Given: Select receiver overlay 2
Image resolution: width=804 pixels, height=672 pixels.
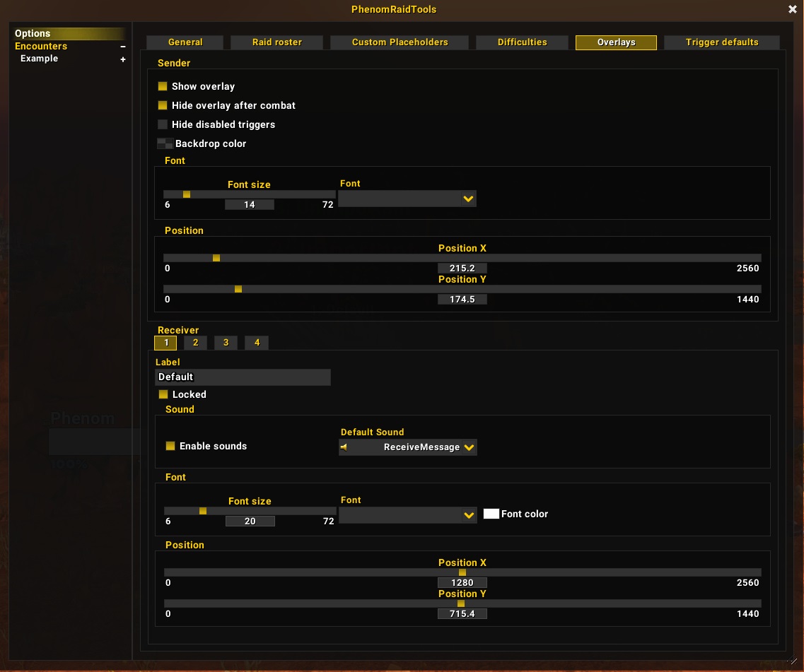Looking at the screenshot, I should coord(195,343).
